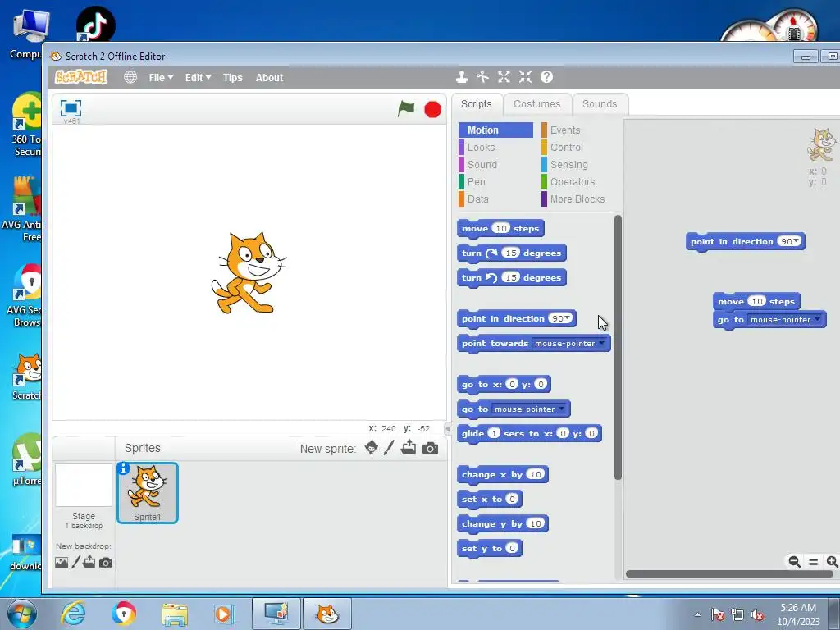840x630 pixels.
Task: Edit the degrees value in turn counterclockwise block
Action: 511,277
